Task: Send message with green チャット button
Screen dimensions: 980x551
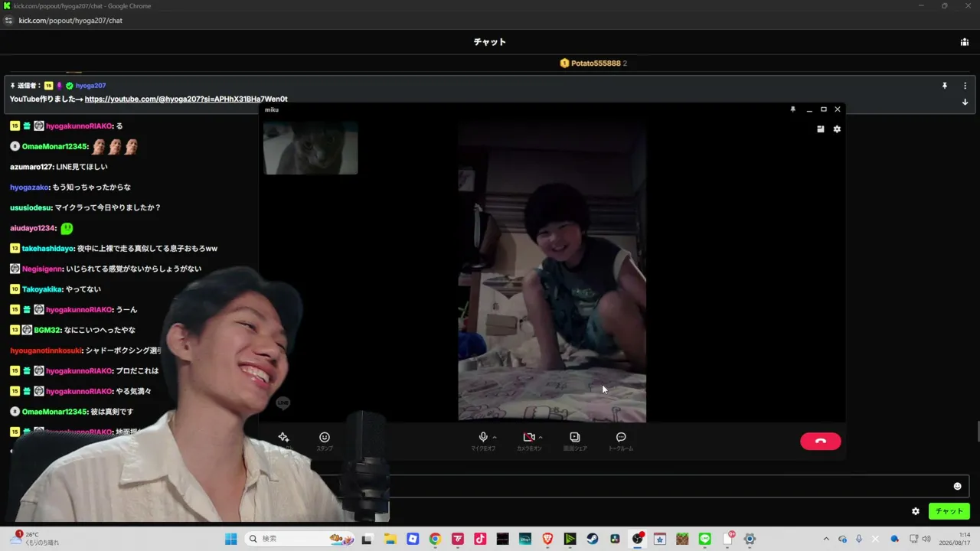Action: [x=949, y=511]
